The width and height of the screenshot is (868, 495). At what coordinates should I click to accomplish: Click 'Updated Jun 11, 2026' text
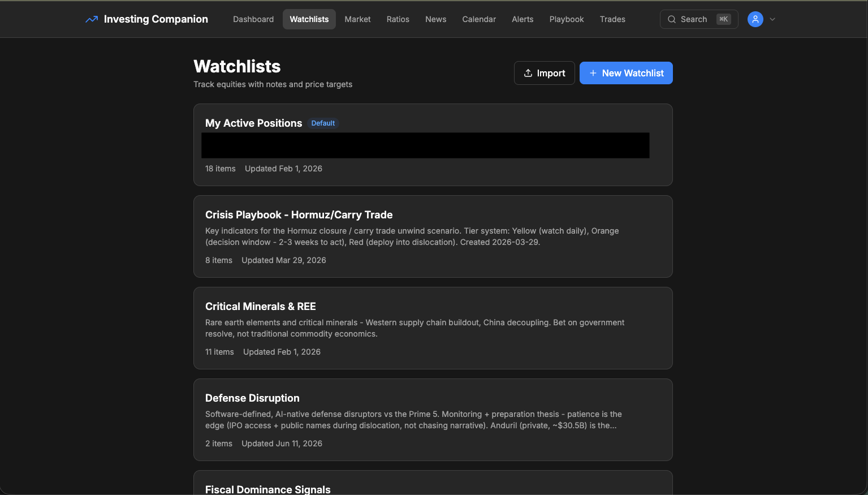[282, 444]
